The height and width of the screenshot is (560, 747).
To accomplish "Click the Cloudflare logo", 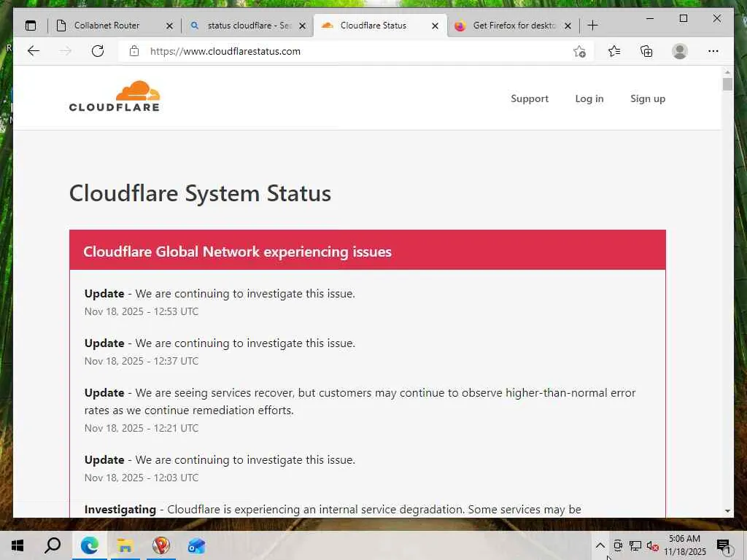I will [115, 96].
